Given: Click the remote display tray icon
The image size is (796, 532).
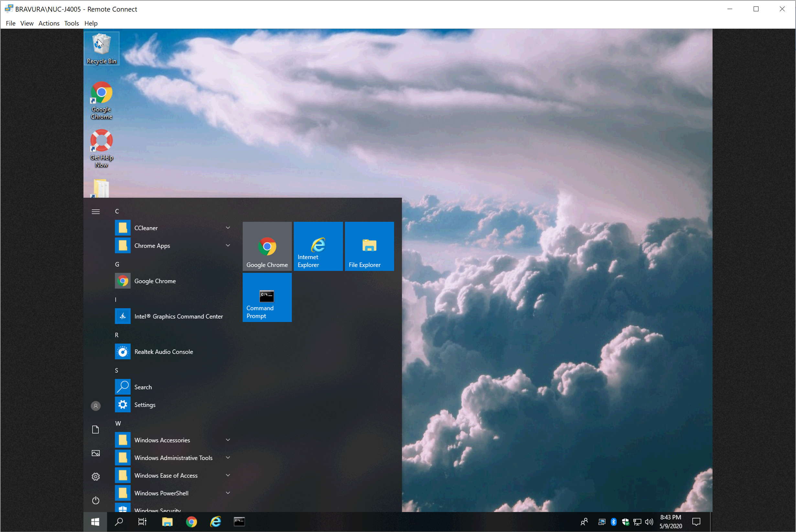Looking at the screenshot, I should [602, 522].
